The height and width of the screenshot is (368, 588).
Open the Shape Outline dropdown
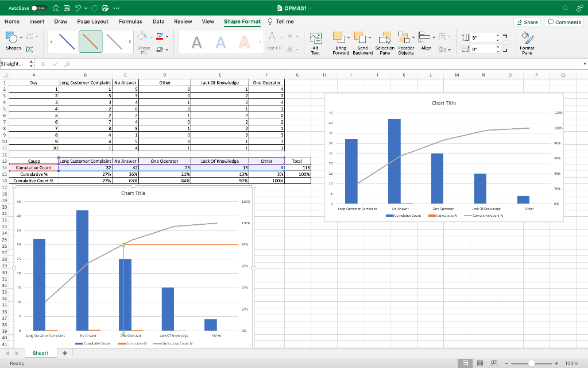[x=160, y=36]
